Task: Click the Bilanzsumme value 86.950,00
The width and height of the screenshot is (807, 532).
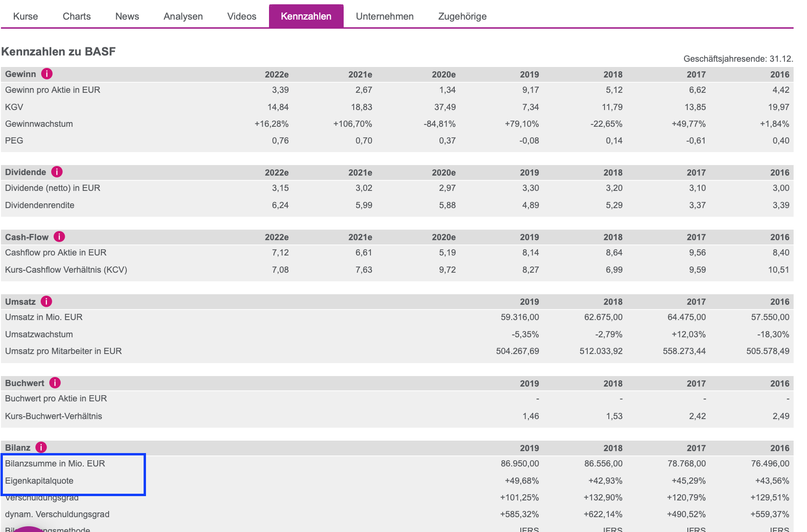Action: click(520, 464)
